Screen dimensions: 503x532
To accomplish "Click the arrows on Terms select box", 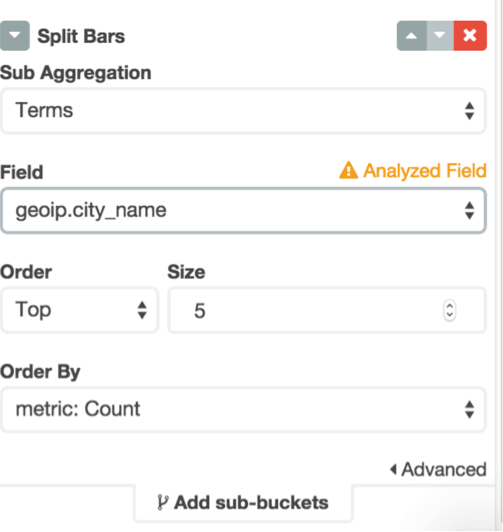I will click(469, 111).
